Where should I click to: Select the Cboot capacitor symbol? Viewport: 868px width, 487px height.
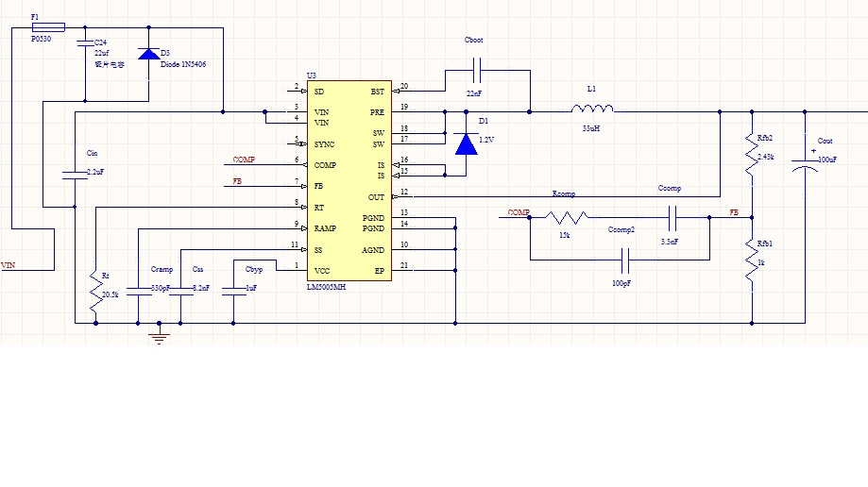point(477,70)
